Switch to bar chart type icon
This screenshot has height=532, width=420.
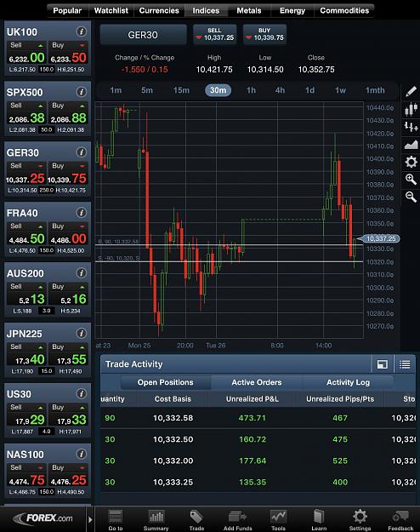click(x=411, y=127)
